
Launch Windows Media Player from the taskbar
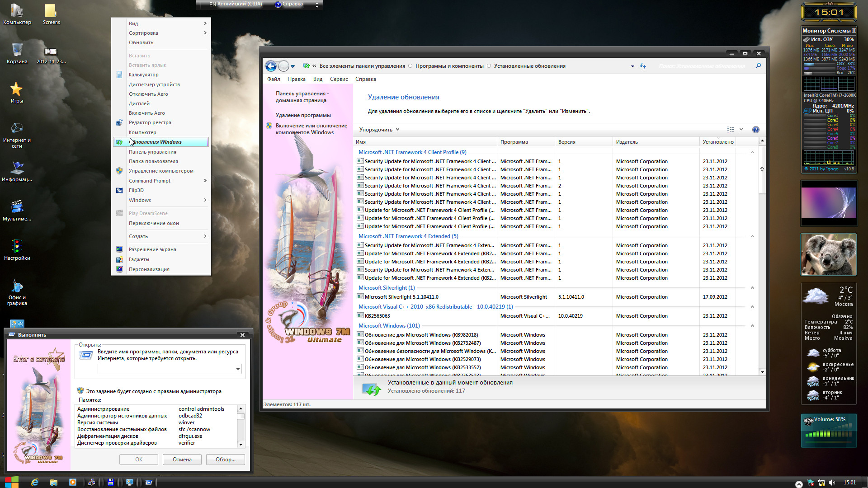[x=72, y=482]
